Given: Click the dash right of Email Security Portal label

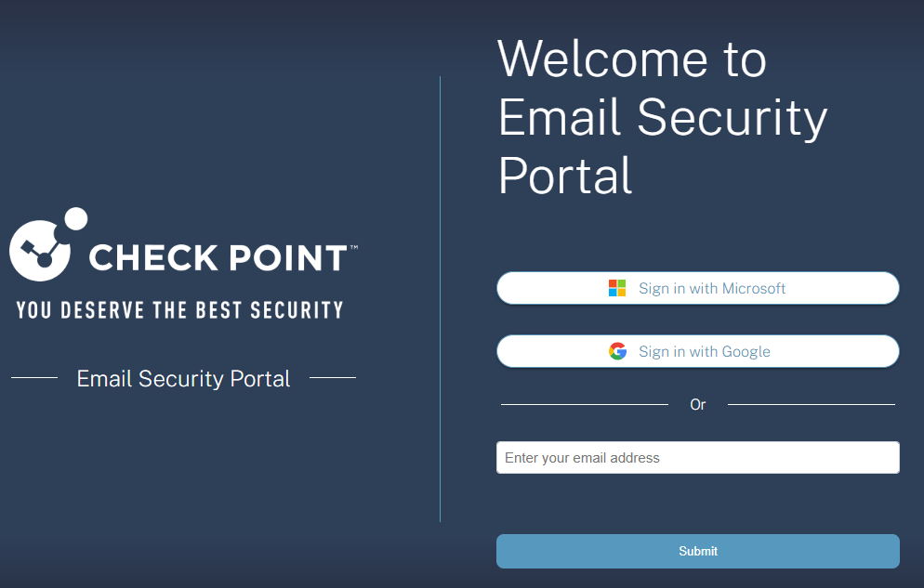Looking at the screenshot, I should click(x=333, y=377).
